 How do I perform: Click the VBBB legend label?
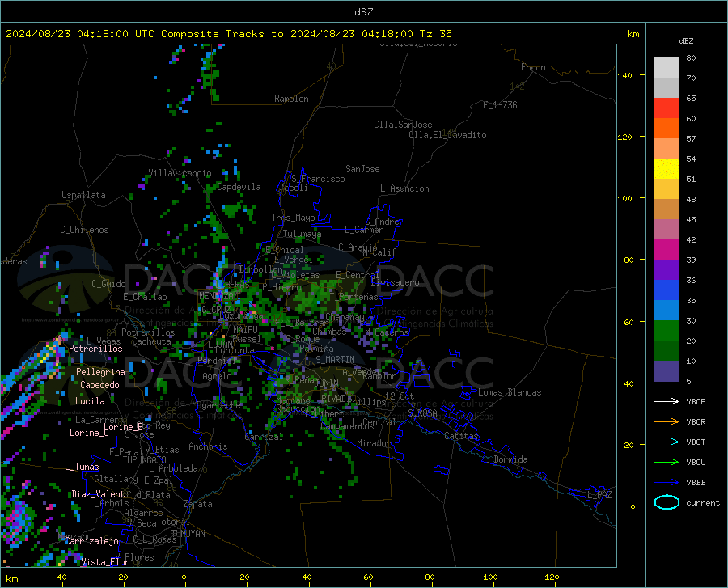coord(696,483)
